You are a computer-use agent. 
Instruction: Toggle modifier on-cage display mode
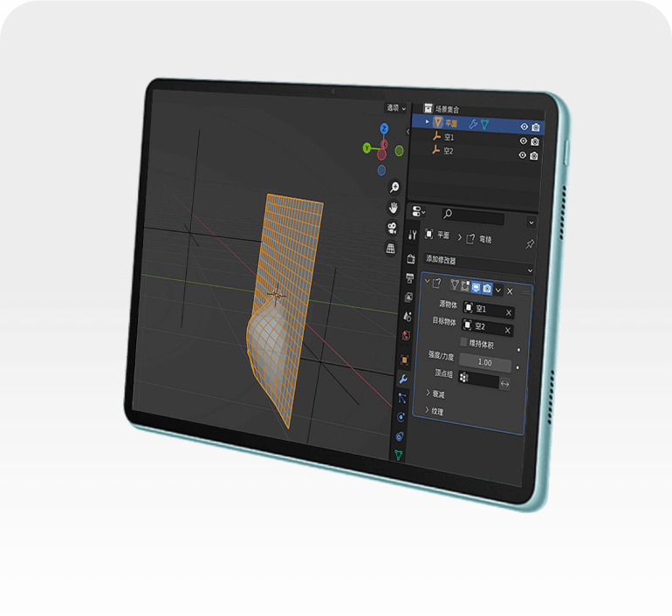(455, 284)
